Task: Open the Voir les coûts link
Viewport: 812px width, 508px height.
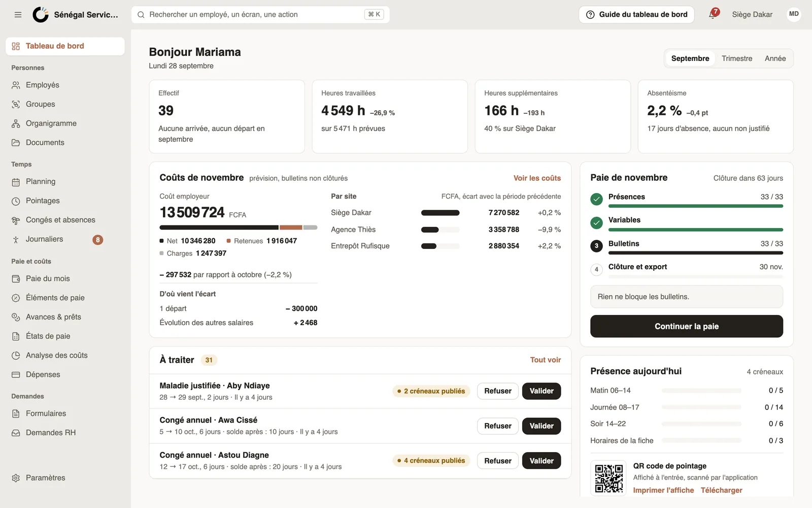Action: tap(537, 178)
